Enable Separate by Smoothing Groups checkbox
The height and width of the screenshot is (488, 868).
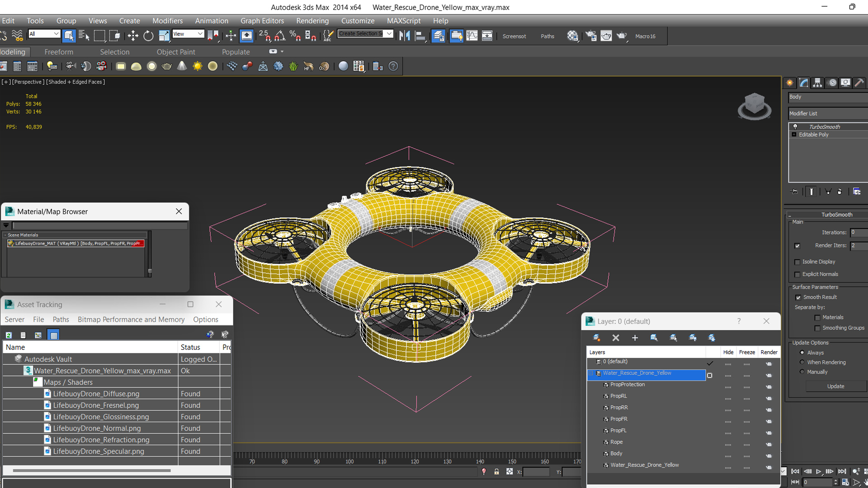pos(817,328)
